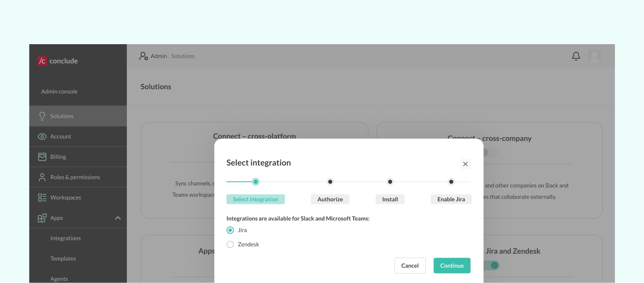Open Account in the sidebar

click(78, 137)
